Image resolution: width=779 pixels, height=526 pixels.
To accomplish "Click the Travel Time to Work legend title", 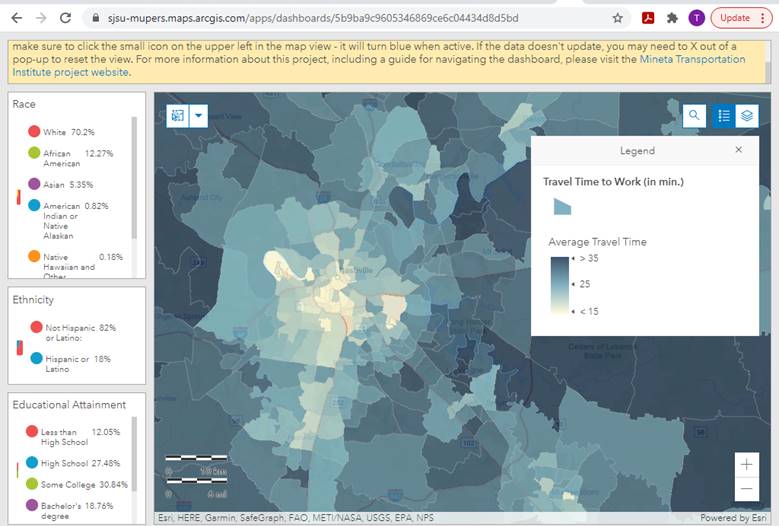I will click(x=613, y=182).
